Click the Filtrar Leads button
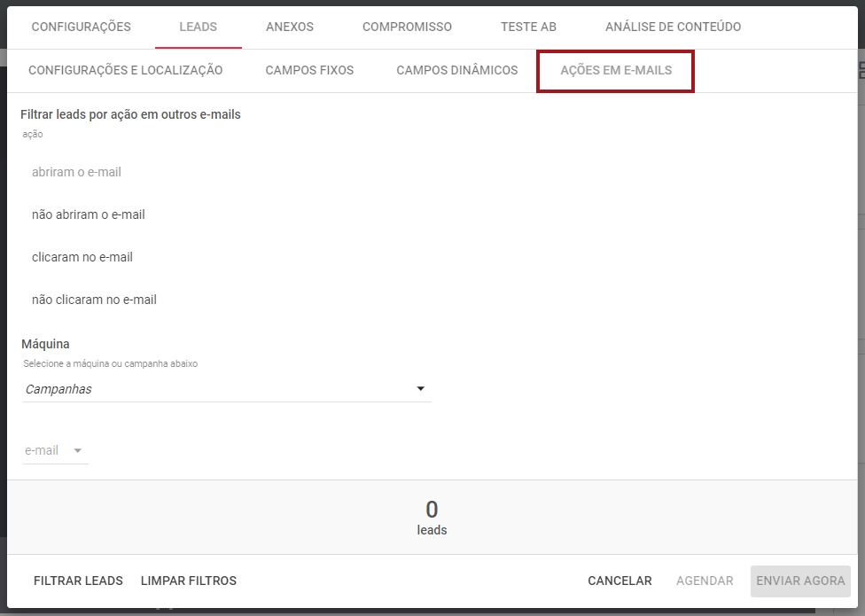The height and width of the screenshot is (616, 865). (x=78, y=581)
